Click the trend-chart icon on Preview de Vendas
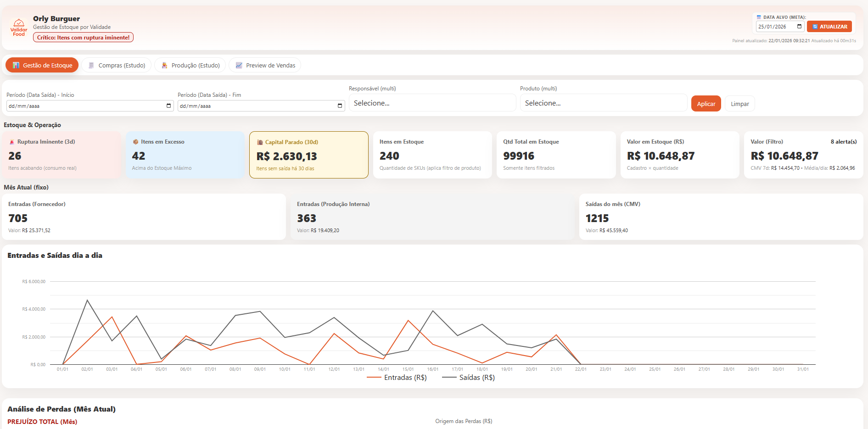Viewport: 868px width, 429px height. 239,65
